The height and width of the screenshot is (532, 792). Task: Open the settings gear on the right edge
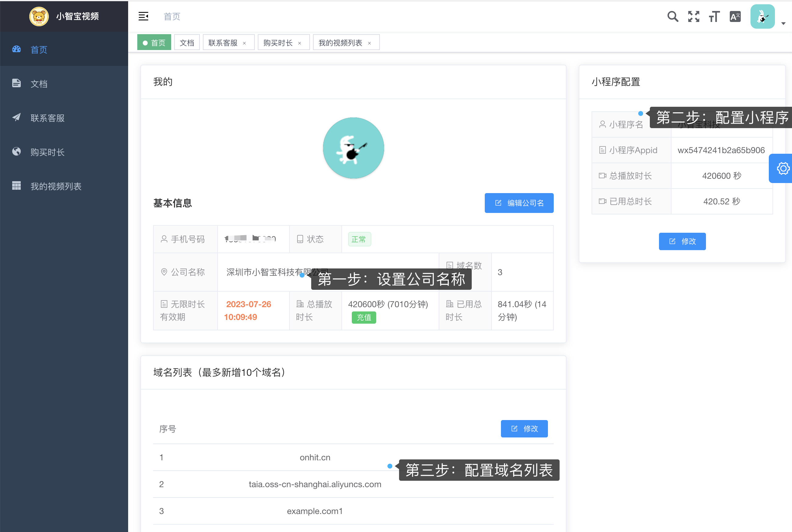pyautogui.click(x=783, y=168)
